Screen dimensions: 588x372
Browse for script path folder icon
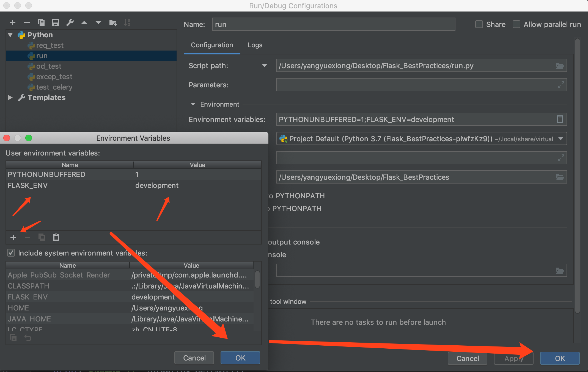tap(560, 66)
